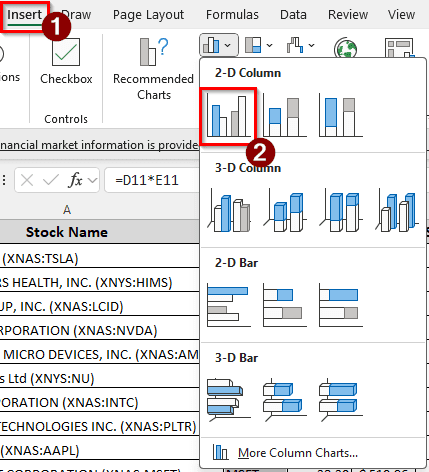The image size is (429, 472).
Task: Switch to the Draw tab
Action: click(76, 15)
